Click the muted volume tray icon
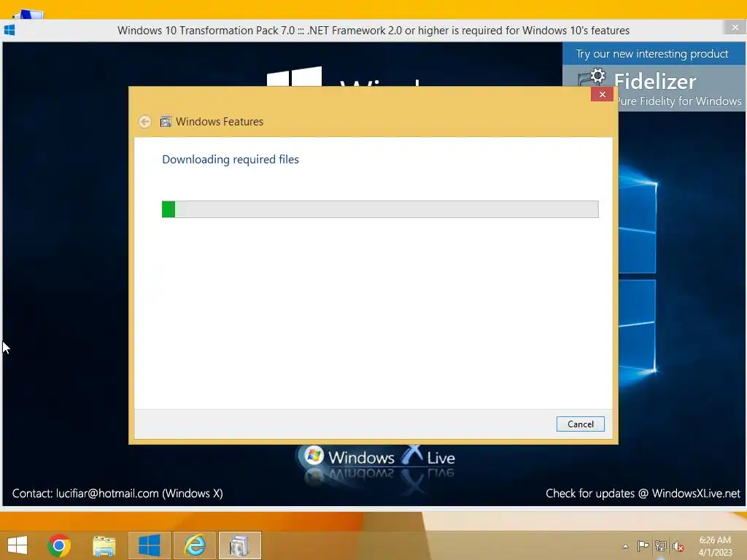747x560 pixels. (x=678, y=546)
